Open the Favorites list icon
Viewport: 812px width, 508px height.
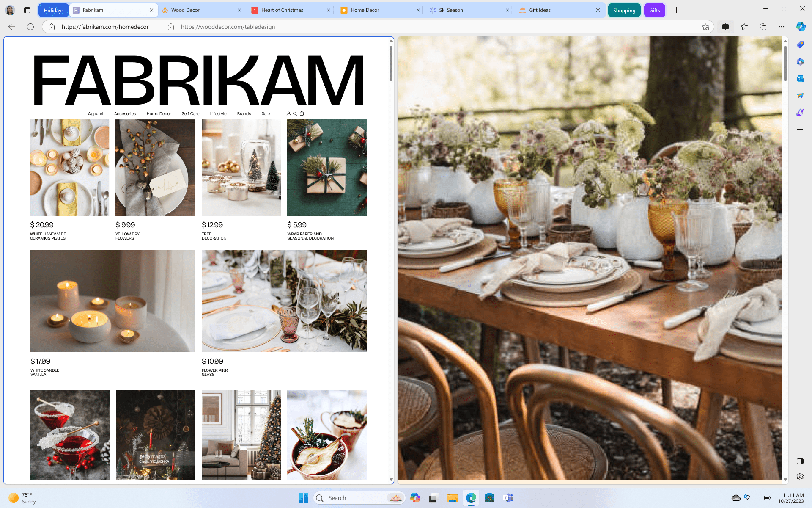744,27
